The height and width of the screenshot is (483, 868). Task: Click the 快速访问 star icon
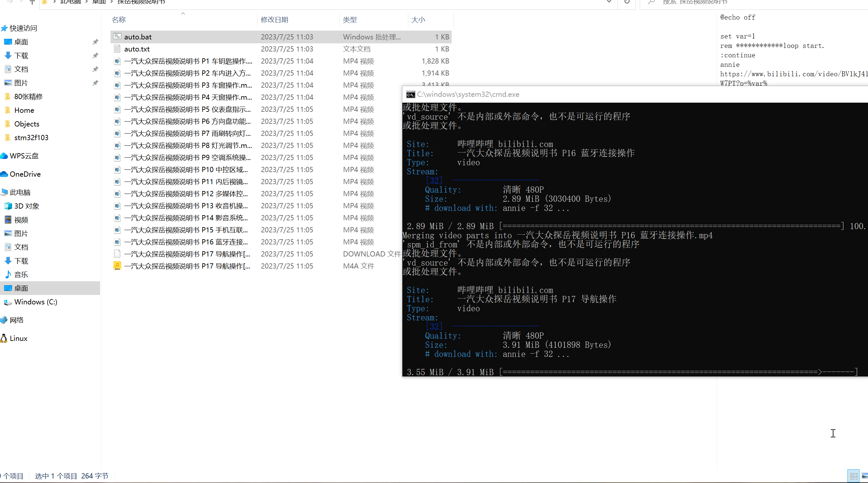[x=4, y=28]
